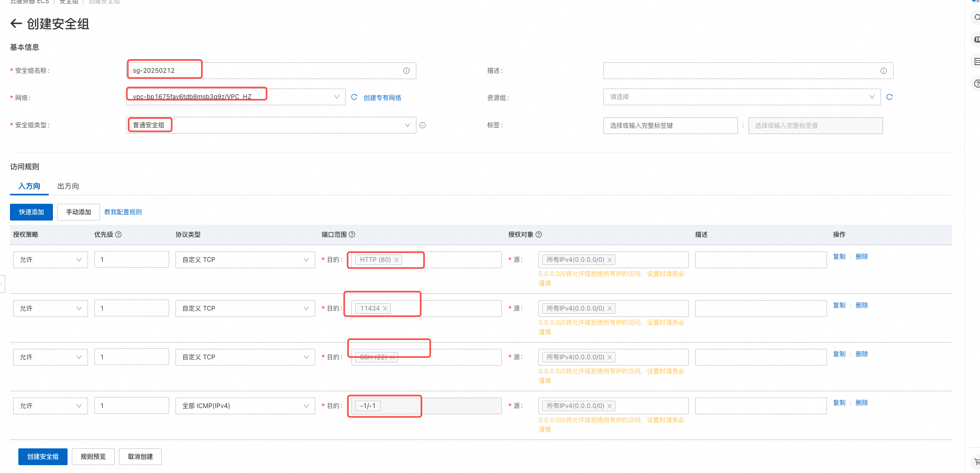Remove the HTTP (80) port tag

tap(397, 260)
